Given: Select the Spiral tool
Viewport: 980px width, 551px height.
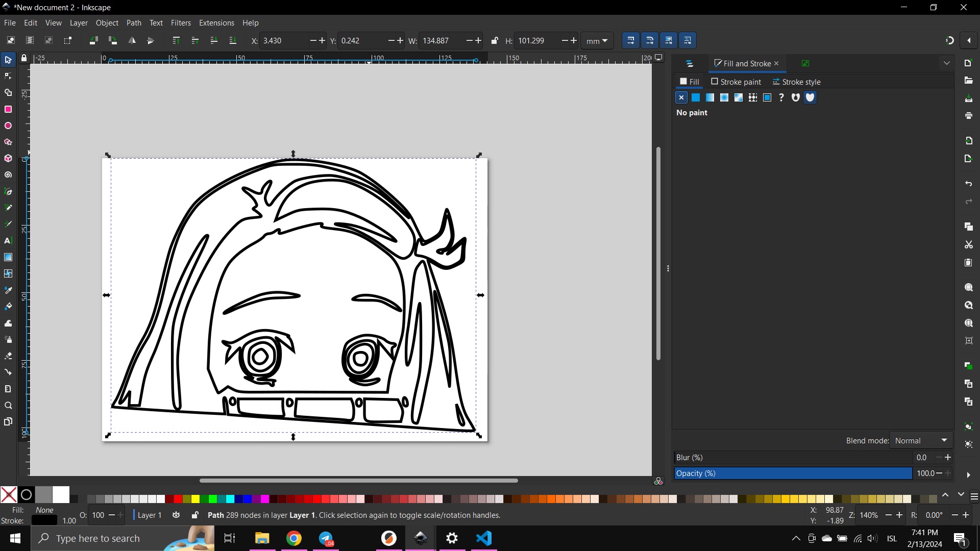Looking at the screenshot, I should (x=8, y=175).
